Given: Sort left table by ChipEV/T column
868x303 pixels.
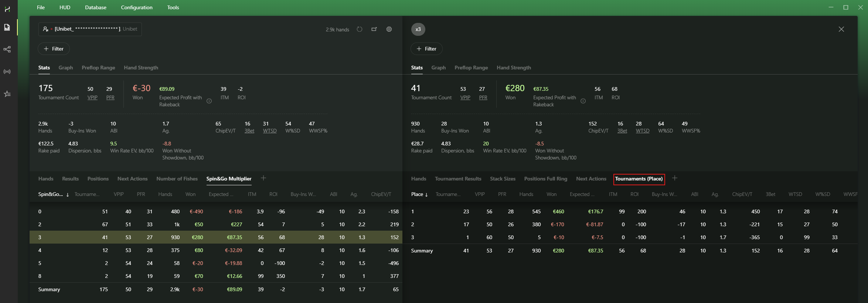Looking at the screenshot, I should [x=381, y=194].
